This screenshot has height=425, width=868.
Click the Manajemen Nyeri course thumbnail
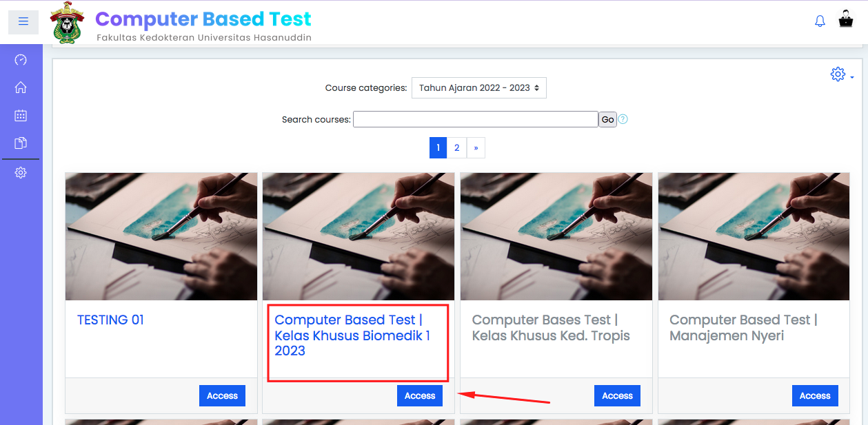[754, 236]
